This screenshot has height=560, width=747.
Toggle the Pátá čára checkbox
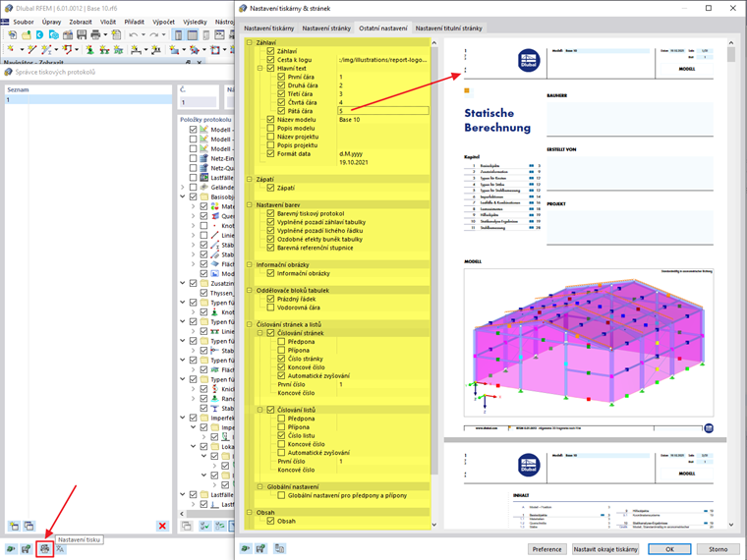pyautogui.click(x=281, y=111)
